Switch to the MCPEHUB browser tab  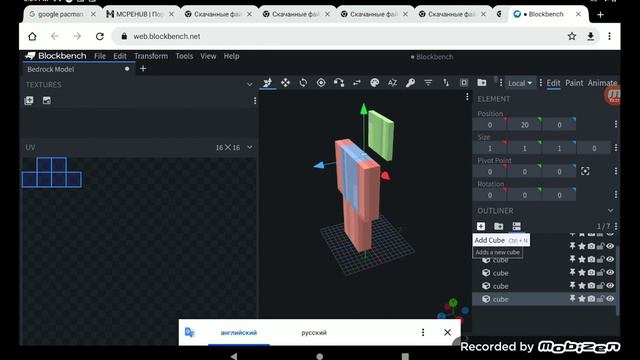click(x=140, y=14)
